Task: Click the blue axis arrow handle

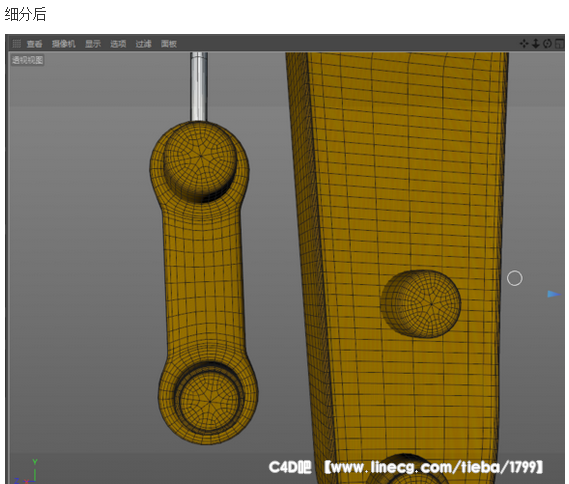Action: coord(554,294)
